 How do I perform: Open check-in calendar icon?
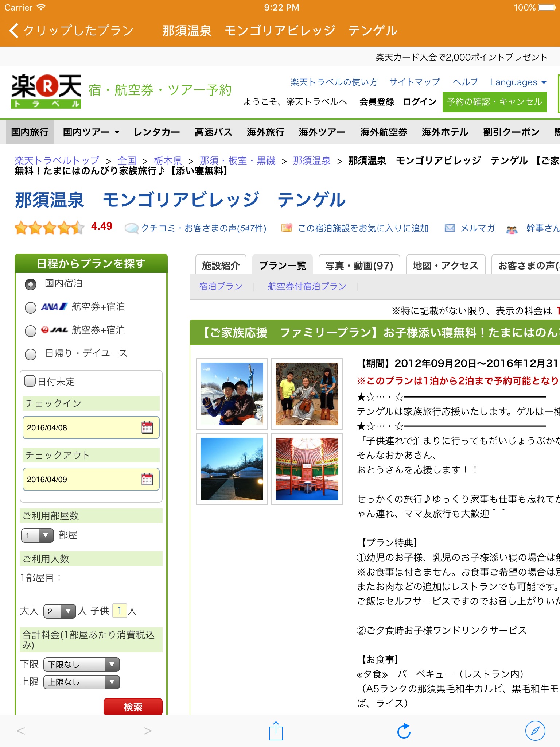[147, 427]
